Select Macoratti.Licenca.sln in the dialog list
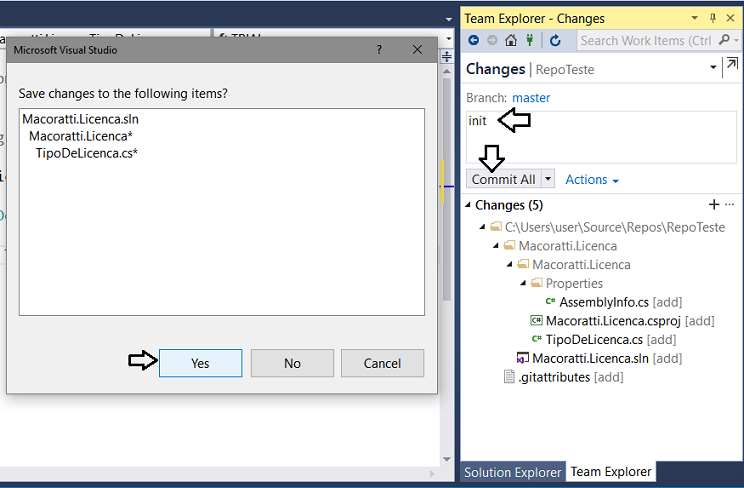The width and height of the screenshot is (744, 488). click(x=81, y=119)
